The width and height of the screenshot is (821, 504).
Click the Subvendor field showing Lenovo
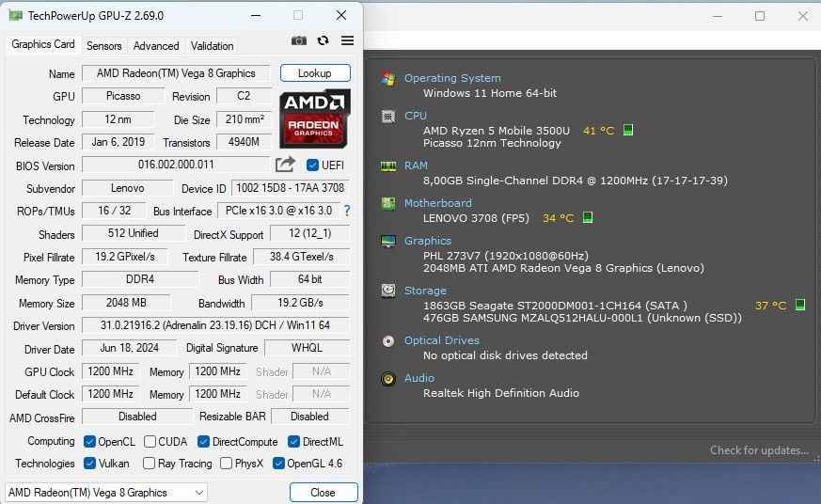coord(127,188)
